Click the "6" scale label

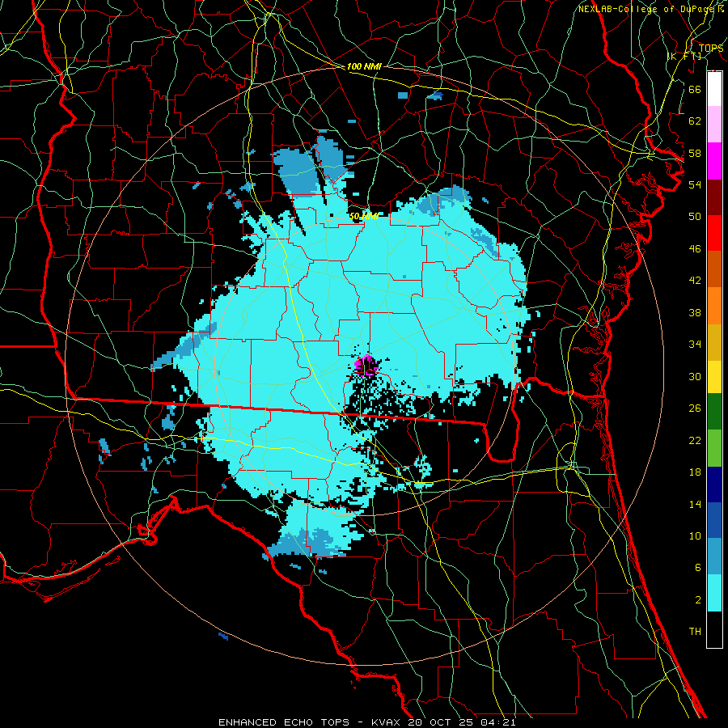coord(697,568)
